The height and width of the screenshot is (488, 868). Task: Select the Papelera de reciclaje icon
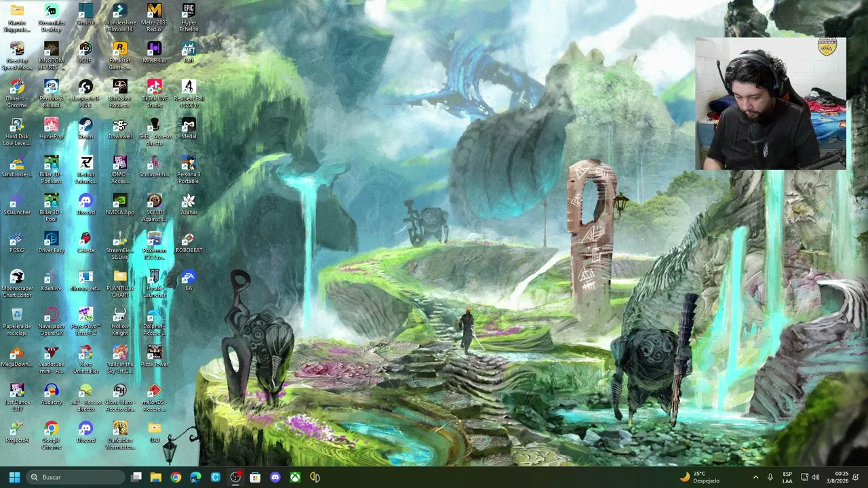17,321
